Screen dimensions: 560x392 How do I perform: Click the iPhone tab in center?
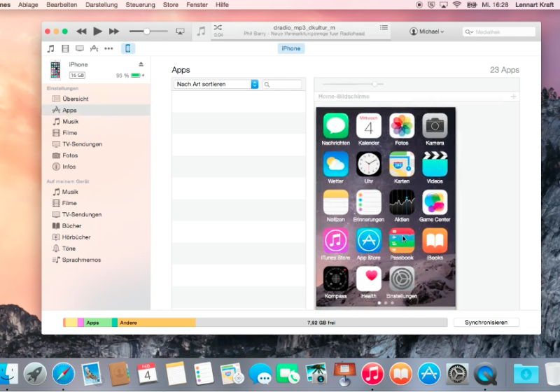click(291, 48)
